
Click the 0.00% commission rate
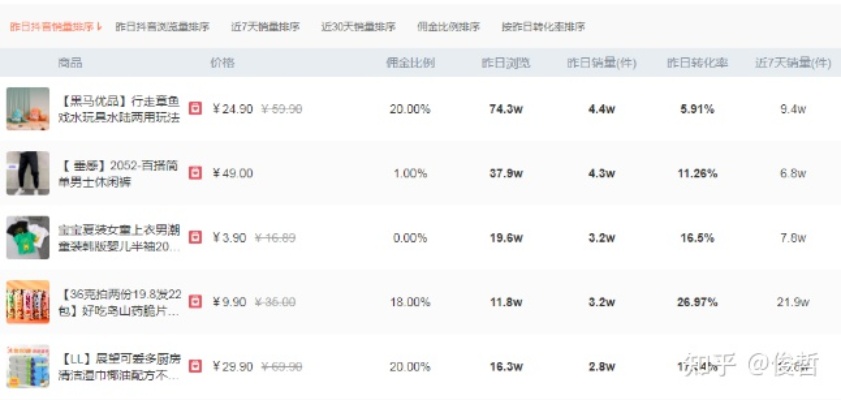click(410, 238)
